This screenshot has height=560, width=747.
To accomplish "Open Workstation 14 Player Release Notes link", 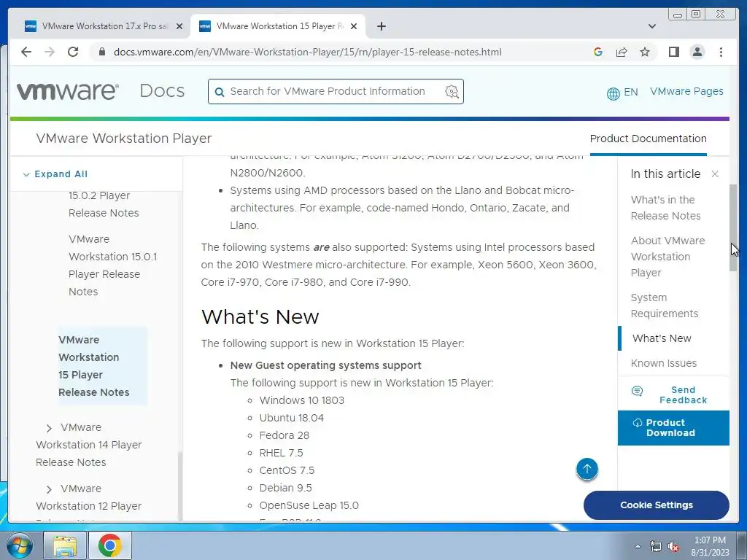I will coord(88,445).
